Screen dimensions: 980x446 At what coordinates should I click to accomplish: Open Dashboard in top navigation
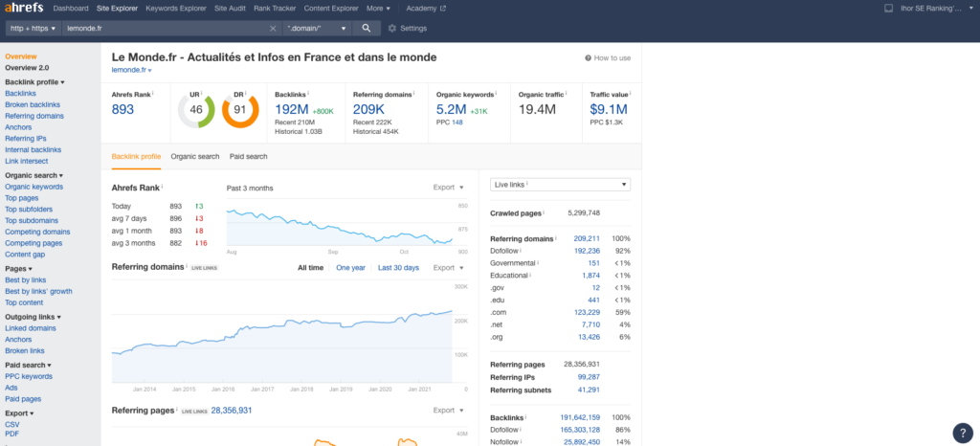[x=71, y=9]
